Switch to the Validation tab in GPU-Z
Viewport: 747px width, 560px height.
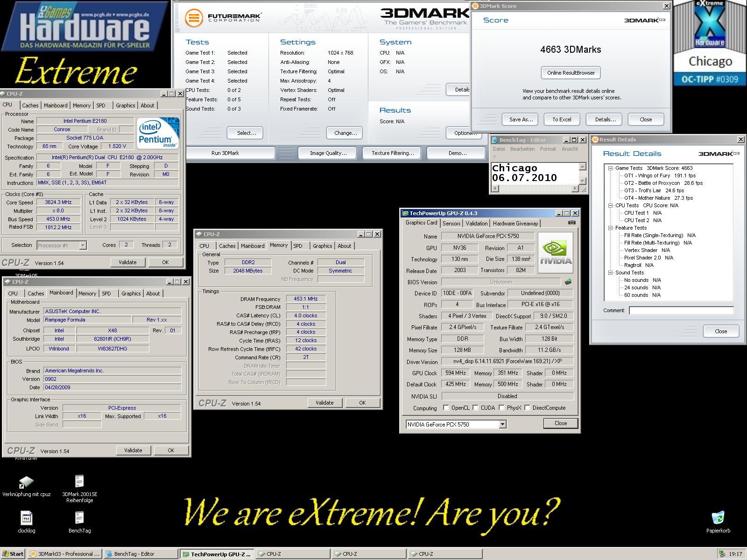(x=477, y=224)
